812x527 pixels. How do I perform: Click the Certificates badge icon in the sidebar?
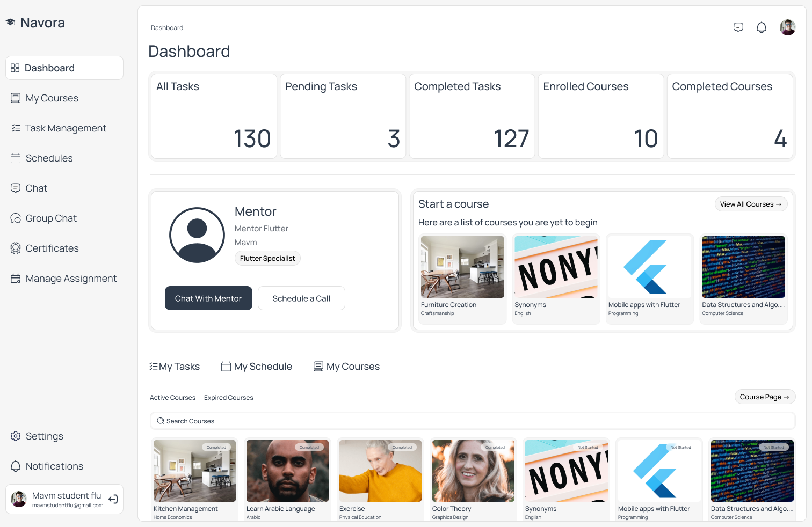16,248
